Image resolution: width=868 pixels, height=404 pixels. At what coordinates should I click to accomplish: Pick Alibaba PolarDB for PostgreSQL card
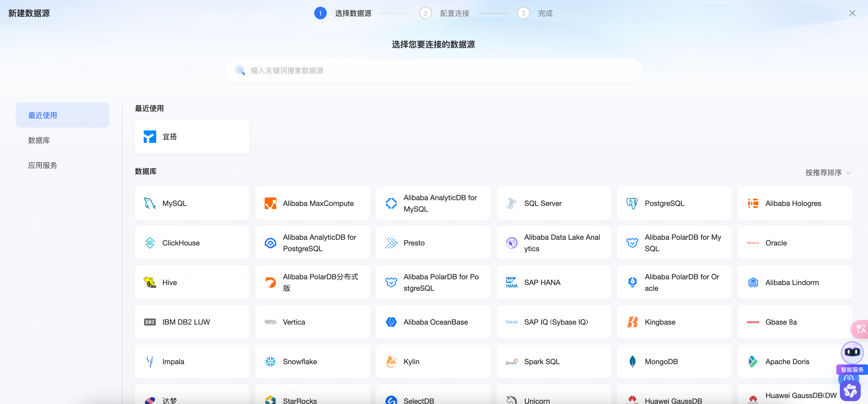pos(433,282)
